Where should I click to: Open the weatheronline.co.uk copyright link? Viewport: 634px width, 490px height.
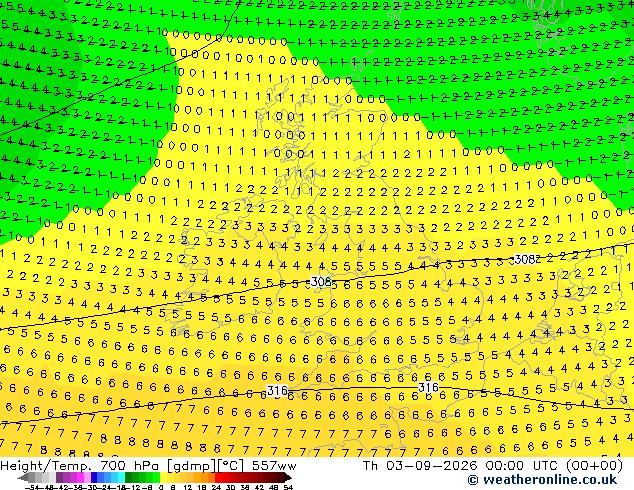[542, 480]
